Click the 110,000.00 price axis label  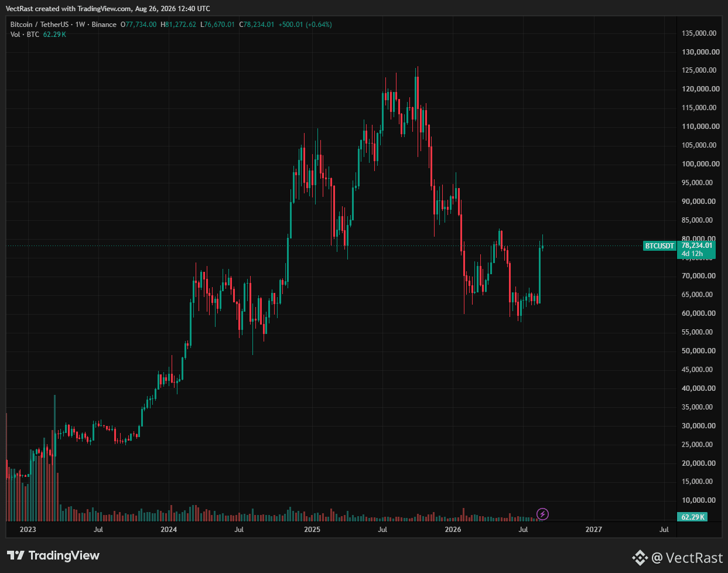click(x=699, y=127)
